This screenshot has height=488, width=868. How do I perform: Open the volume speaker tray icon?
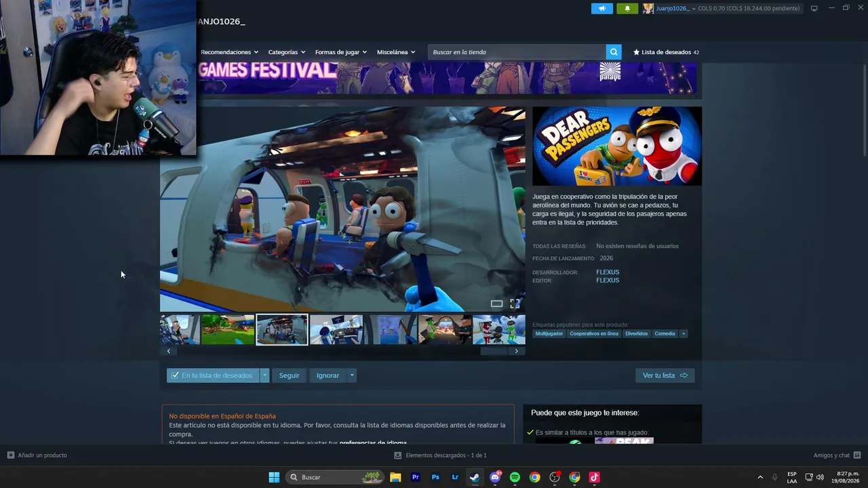(821, 477)
